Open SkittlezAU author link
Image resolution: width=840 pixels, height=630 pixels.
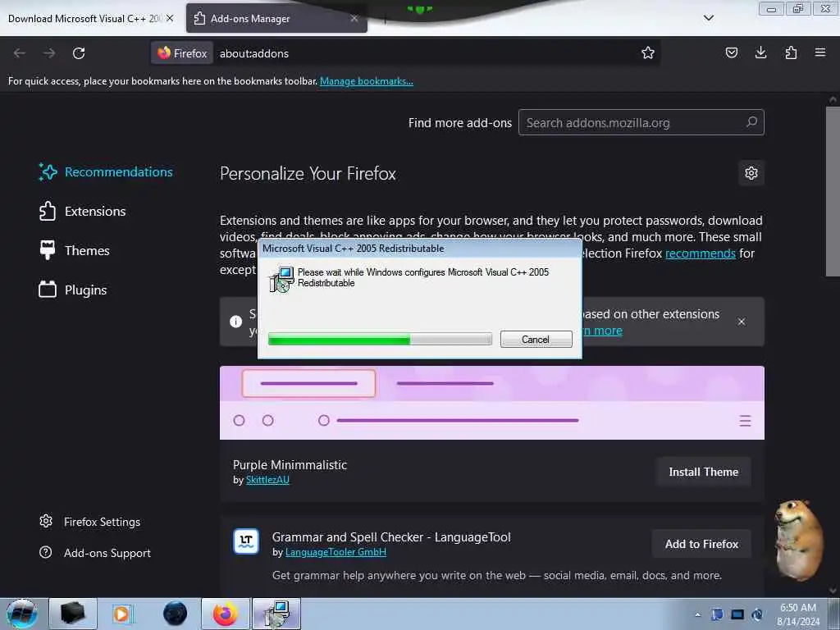coord(267,480)
